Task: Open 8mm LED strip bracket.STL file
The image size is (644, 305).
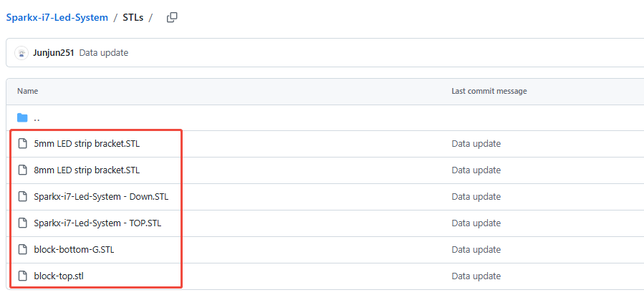Action: 87,170
